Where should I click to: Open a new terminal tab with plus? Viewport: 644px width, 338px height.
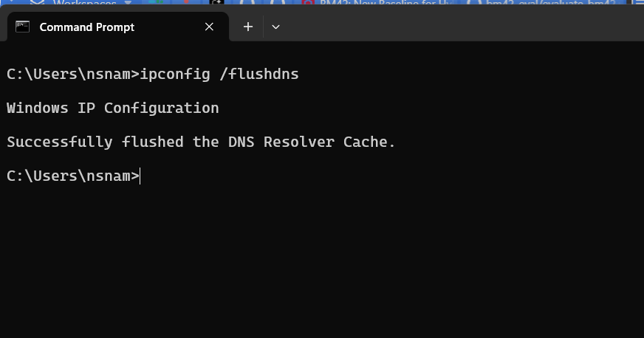(248, 27)
